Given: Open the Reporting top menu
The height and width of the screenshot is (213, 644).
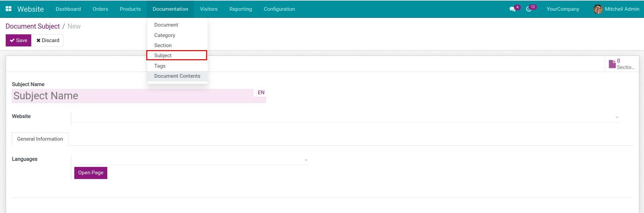Looking at the screenshot, I should (240, 9).
